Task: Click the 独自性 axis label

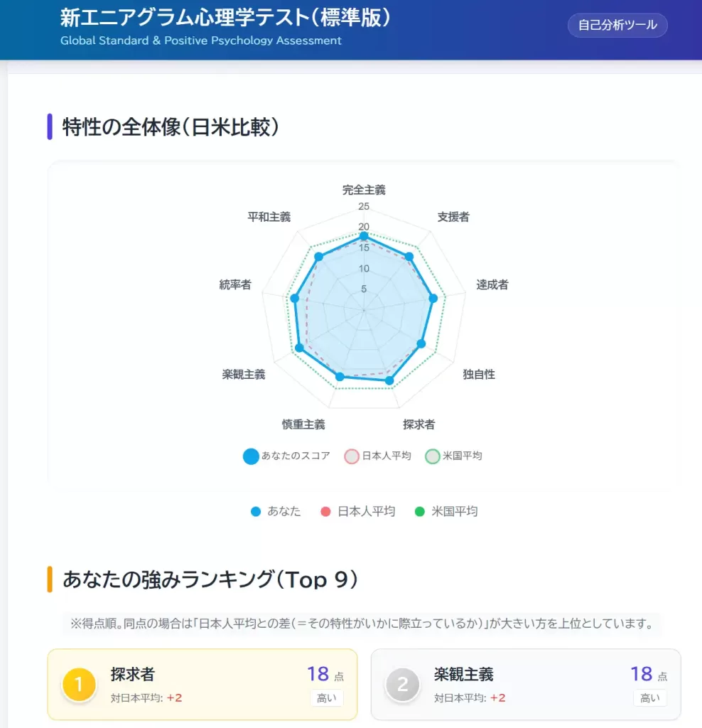Action: point(479,374)
